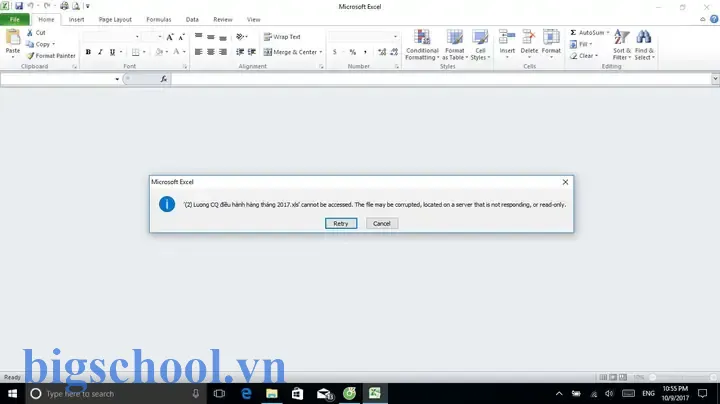Open Microsoft Edge from the taskbar
Viewport: 720px width, 404px height.
click(246, 393)
